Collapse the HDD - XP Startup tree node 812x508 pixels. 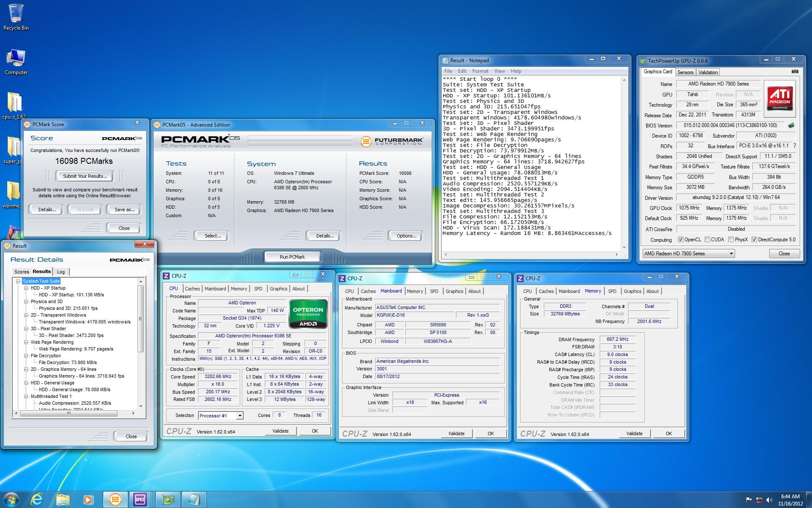coord(26,288)
